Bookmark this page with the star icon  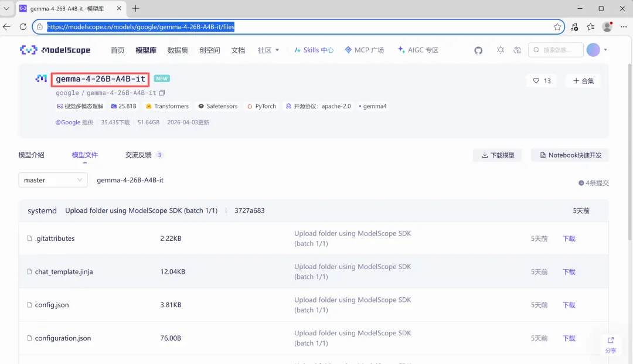(x=557, y=26)
